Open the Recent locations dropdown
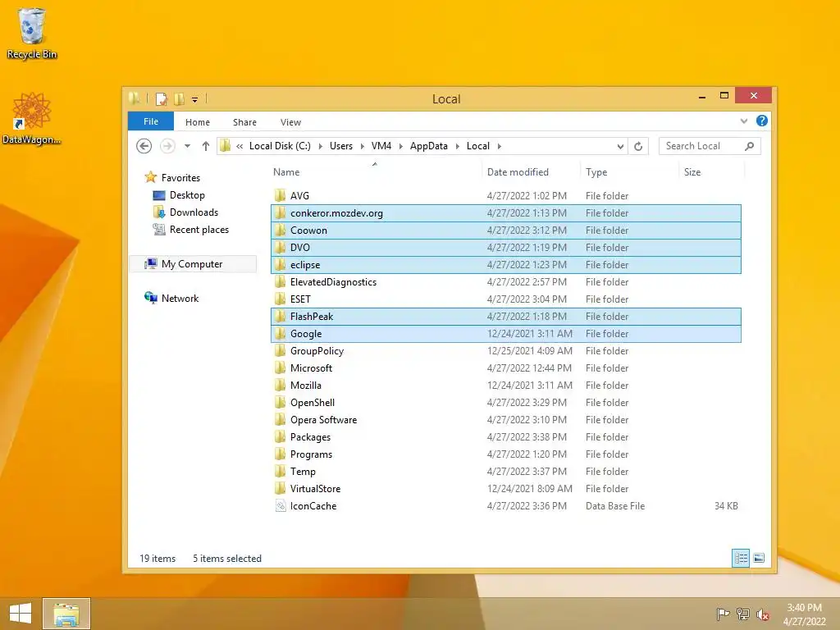This screenshot has height=630, width=840. (x=188, y=146)
